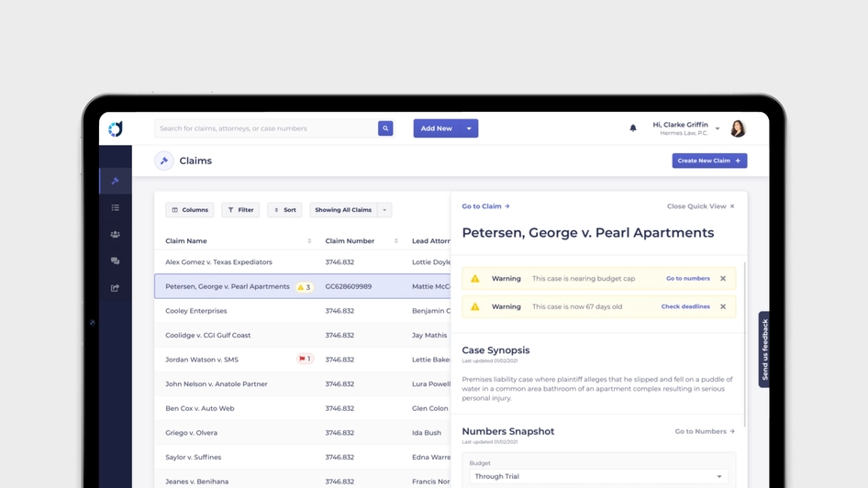The image size is (868, 488).
Task: Focus the claims search field
Action: click(266, 128)
